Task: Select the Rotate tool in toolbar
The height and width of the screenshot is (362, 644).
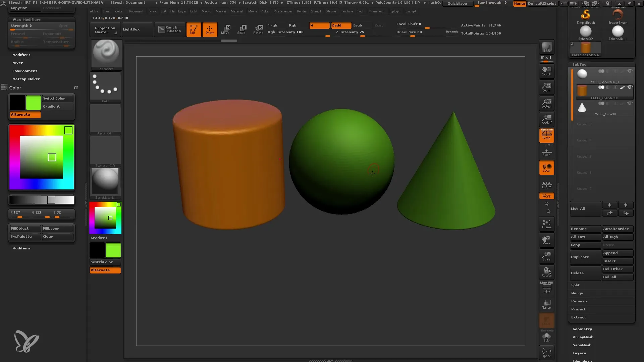Action: click(258, 29)
